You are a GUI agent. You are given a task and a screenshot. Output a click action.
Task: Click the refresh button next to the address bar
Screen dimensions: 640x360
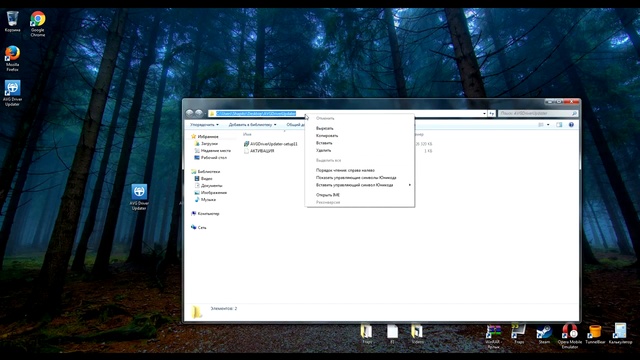pyautogui.click(x=492, y=113)
